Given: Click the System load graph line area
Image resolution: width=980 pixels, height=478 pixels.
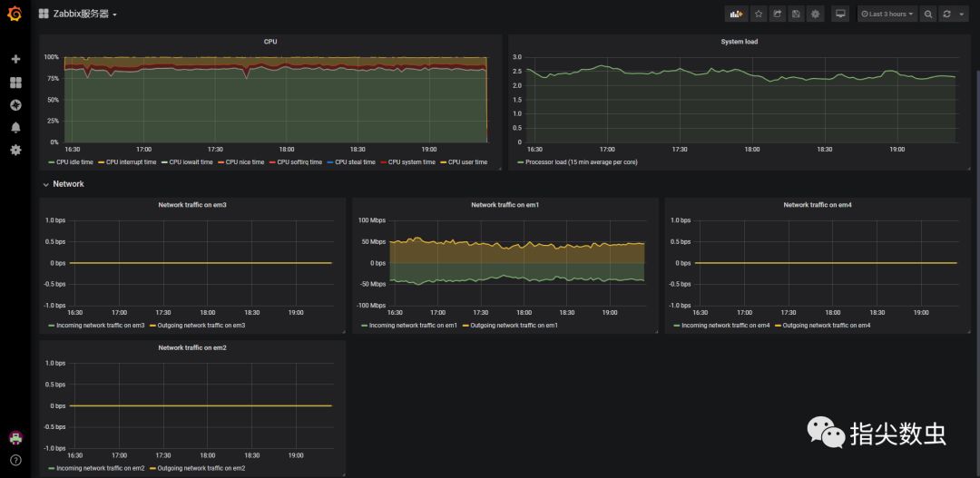Looking at the screenshot, I should (x=740, y=100).
